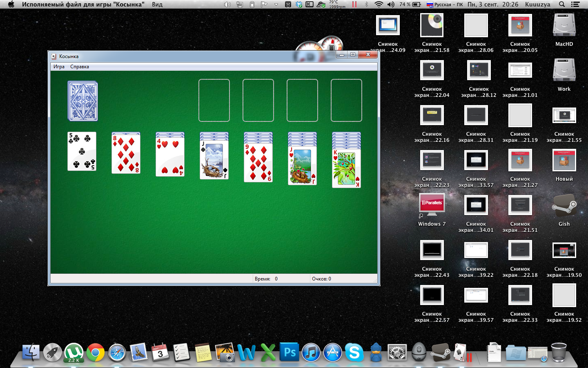Open Spotlight search
Image resolution: width=588 pixels, height=368 pixels.
tap(562, 4)
